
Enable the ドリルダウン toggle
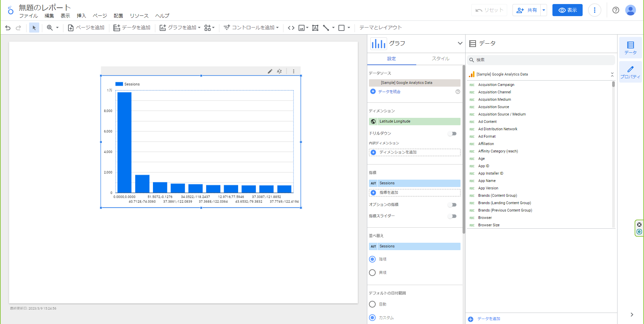click(452, 134)
